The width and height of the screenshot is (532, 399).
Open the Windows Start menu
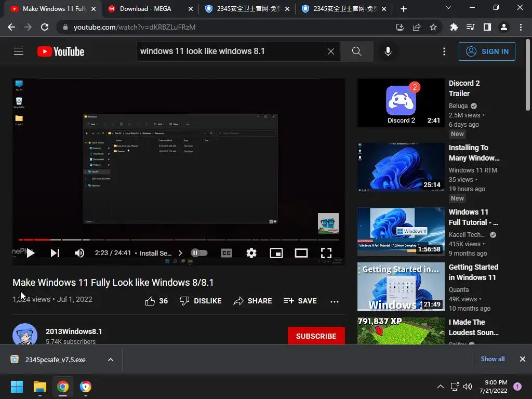[x=17, y=387]
